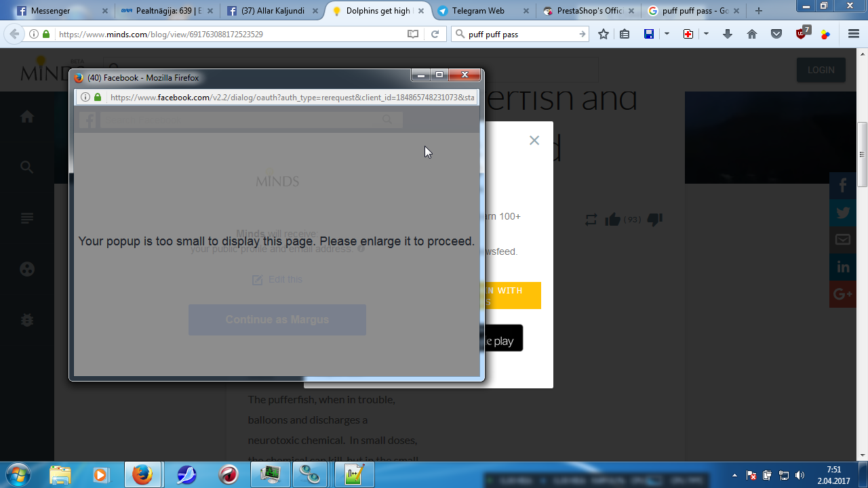Image resolution: width=868 pixels, height=488 pixels.
Task: Close the Minds signup modal
Action: point(534,140)
